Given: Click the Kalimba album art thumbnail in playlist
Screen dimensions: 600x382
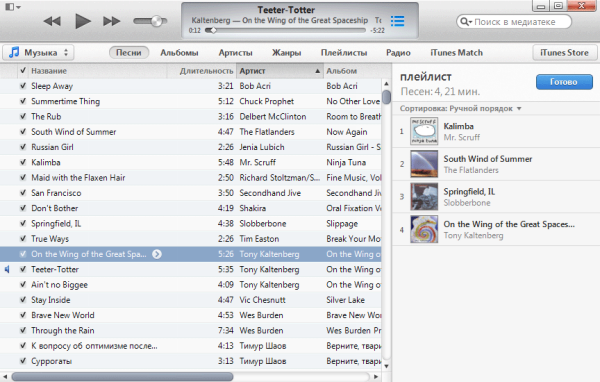Looking at the screenshot, I should click(424, 131).
